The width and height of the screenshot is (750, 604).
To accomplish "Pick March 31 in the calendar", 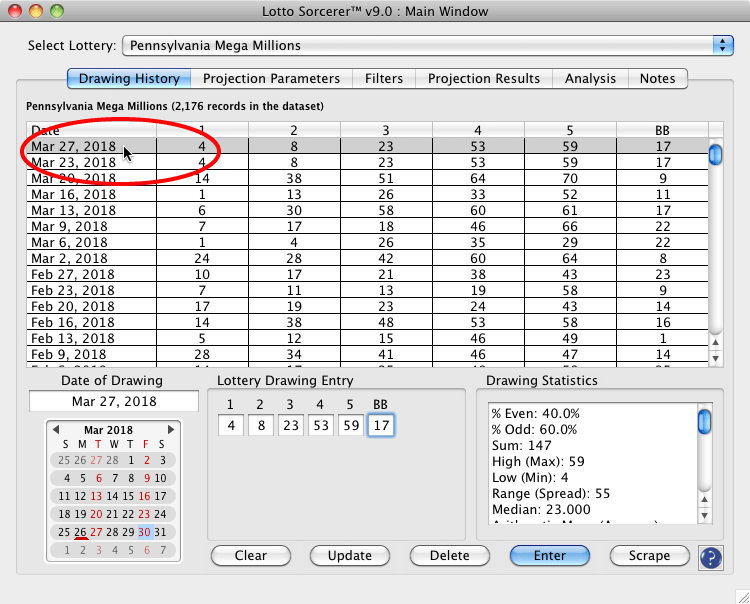I will (160, 532).
